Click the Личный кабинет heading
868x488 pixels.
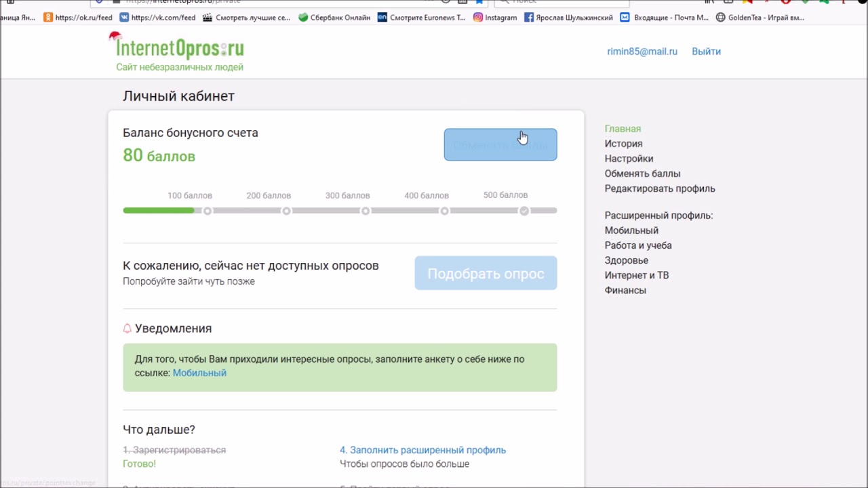click(x=178, y=96)
